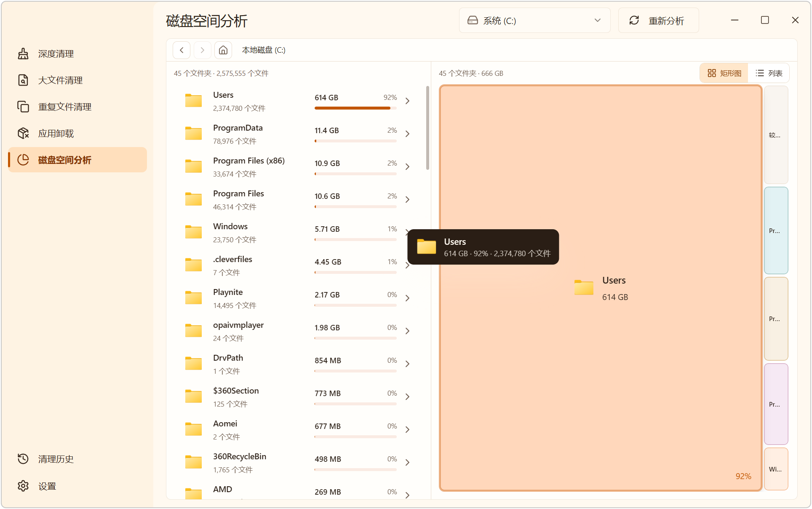Image resolution: width=812 pixels, height=509 pixels.
Task: Expand Program Files (x86) chevron
Action: 407,167
